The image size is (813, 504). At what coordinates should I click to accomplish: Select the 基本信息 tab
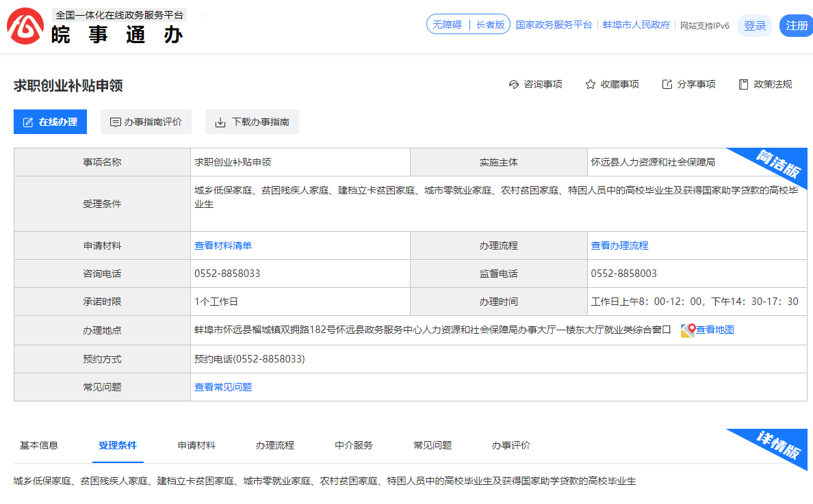[39, 445]
